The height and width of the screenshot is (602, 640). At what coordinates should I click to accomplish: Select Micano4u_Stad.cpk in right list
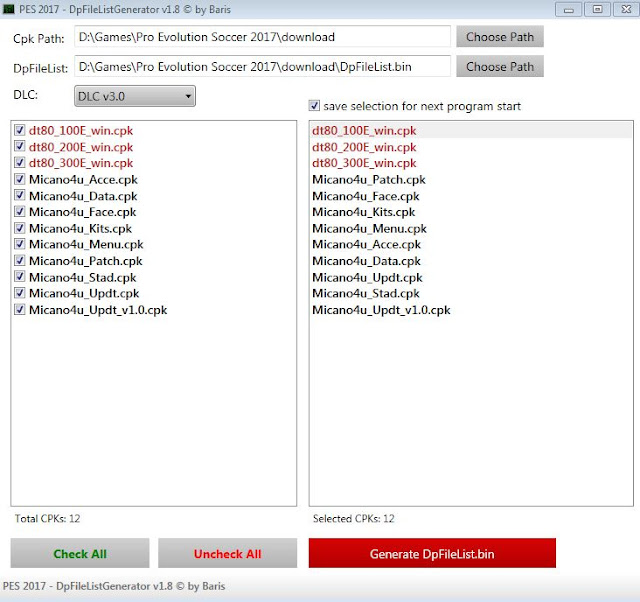[471, 293]
